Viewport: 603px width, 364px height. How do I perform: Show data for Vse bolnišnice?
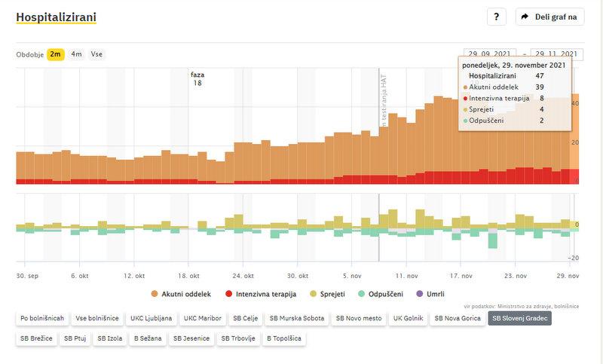pyautogui.click(x=97, y=318)
